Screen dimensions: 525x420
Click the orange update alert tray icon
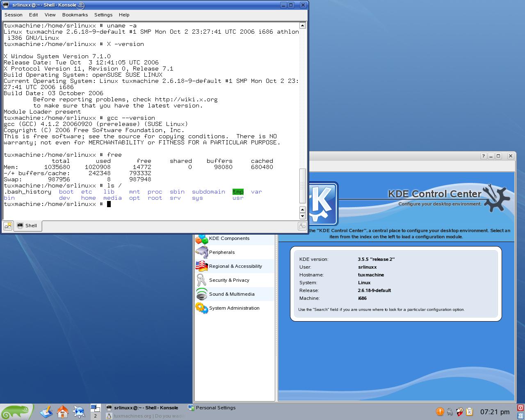tap(440, 411)
